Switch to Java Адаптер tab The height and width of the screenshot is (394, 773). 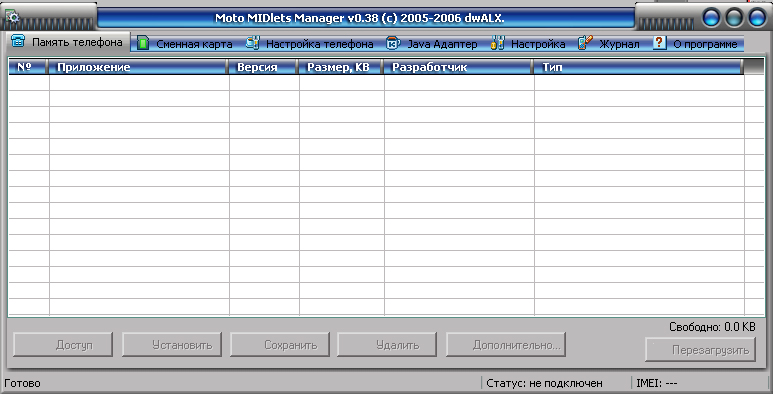tap(432, 44)
